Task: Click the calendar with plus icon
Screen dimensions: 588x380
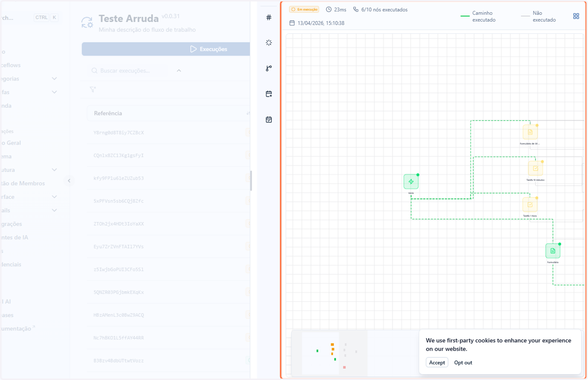Action: pos(269,94)
